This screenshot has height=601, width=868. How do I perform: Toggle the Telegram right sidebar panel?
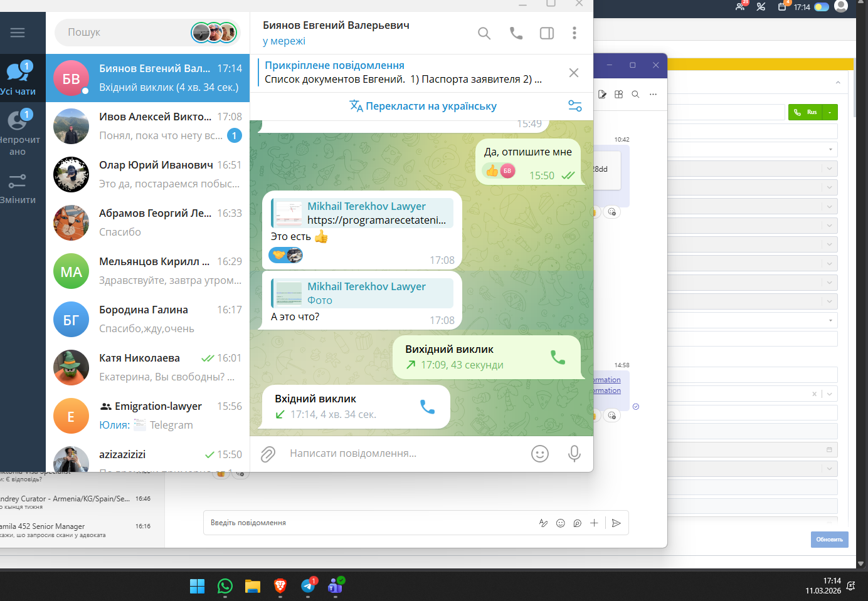[547, 33]
